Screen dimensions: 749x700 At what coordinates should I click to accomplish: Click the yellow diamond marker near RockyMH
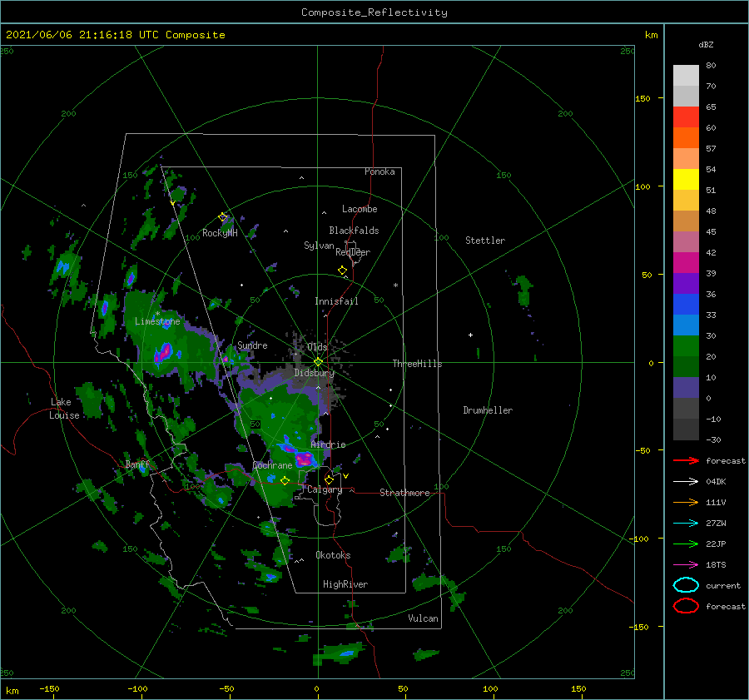tap(222, 217)
